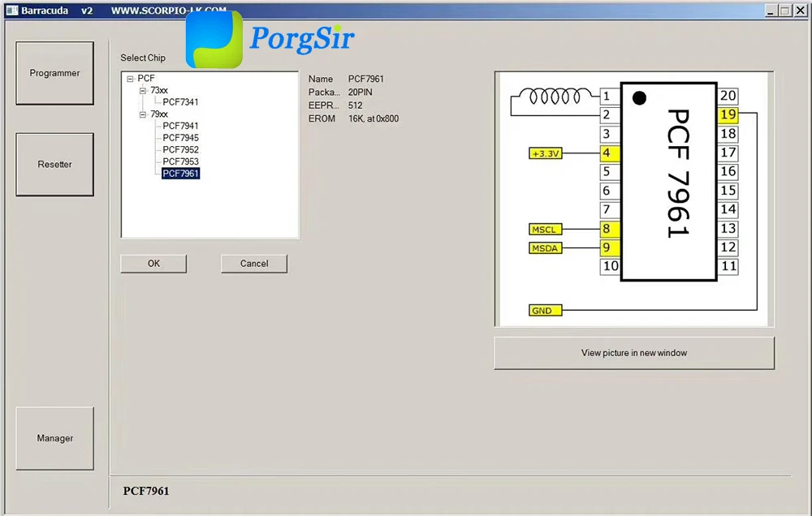Select PCF7953 in the chip tree
Image resolution: width=812 pixels, height=516 pixels.
180,161
